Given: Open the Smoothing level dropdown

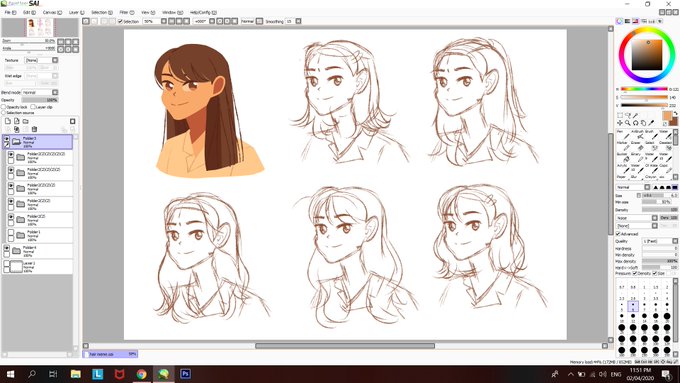Looking at the screenshot, I should point(298,21).
